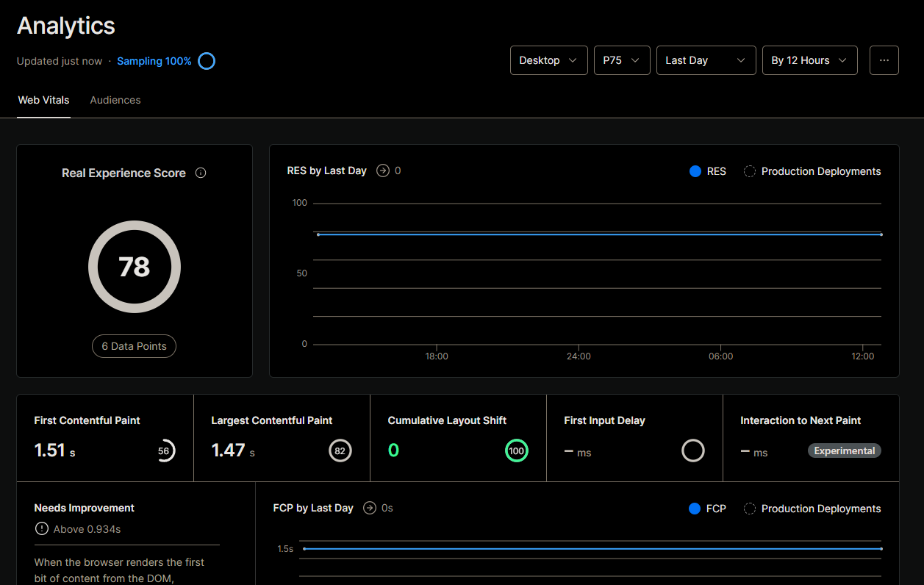Toggle Production Deployments in the RES chart legend
The width and height of the screenshot is (924, 585).
(x=812, y=171)
